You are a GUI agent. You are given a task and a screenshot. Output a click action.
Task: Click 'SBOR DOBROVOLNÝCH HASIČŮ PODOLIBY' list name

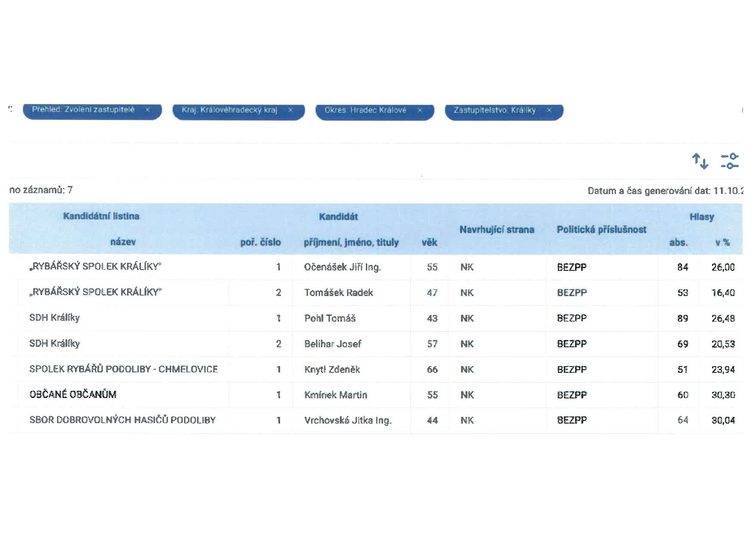pyautogui.click(x=123, y=420)
